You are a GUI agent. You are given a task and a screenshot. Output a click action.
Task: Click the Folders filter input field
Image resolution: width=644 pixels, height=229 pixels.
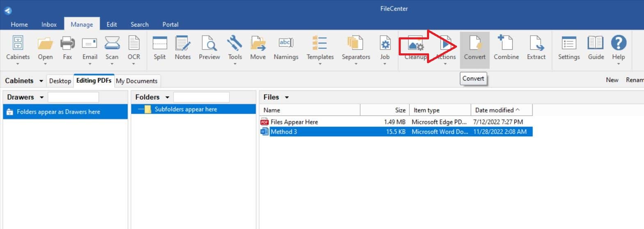pyautogui.click(x=201, y=97)
